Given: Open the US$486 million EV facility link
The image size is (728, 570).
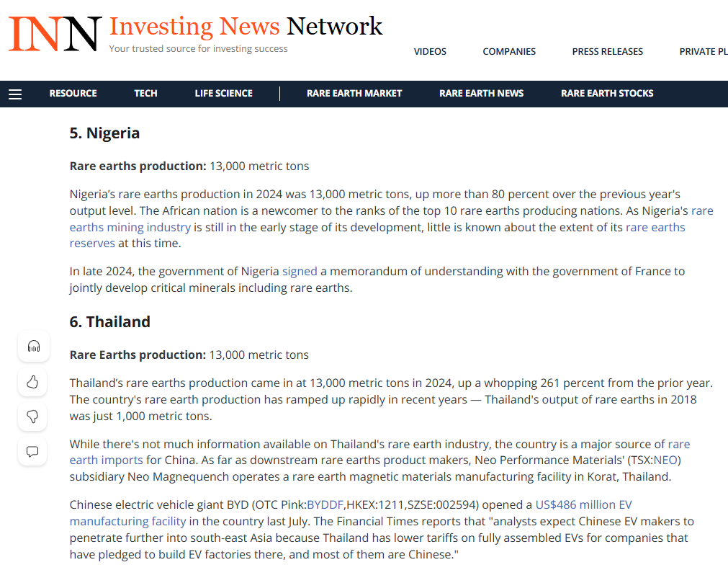Looking at the screenshot, I should (x=583, y=504).
